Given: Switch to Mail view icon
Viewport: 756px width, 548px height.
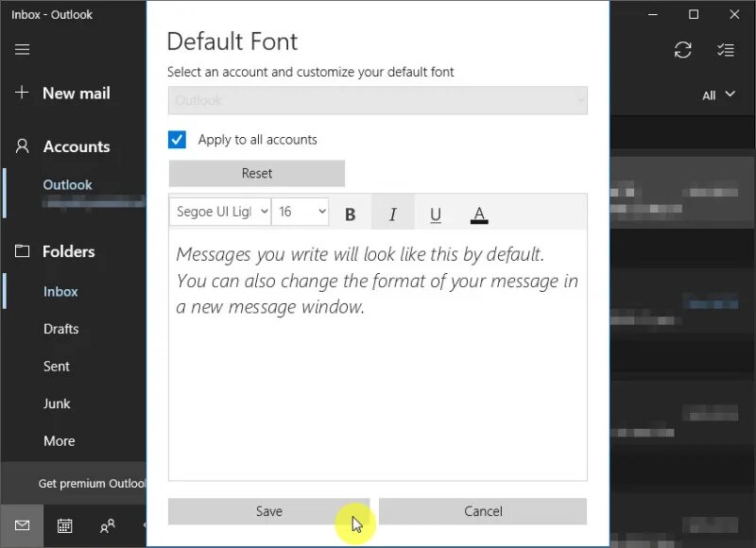Looking at the screenshot, I should coord(22,526).
